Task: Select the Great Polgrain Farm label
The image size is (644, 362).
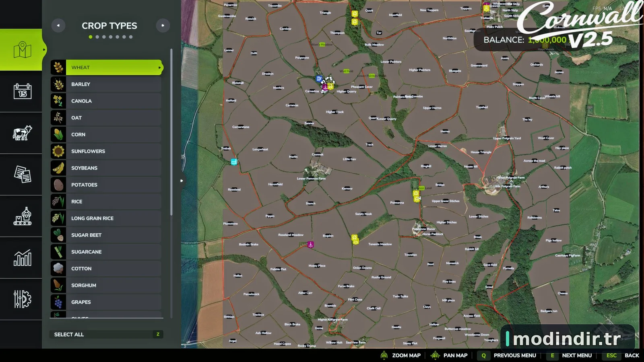Action: pyautogui.click(x=511, y=177)
